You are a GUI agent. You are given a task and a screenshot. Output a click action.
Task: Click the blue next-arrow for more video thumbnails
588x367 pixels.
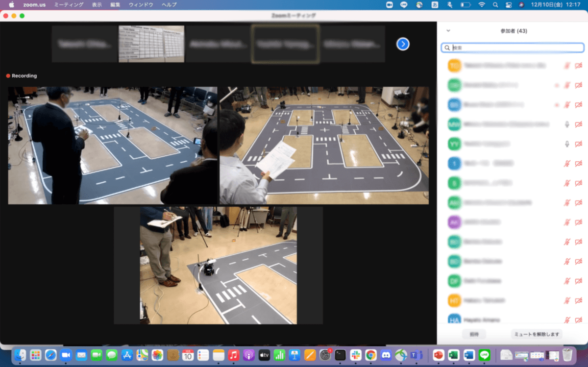403,44
